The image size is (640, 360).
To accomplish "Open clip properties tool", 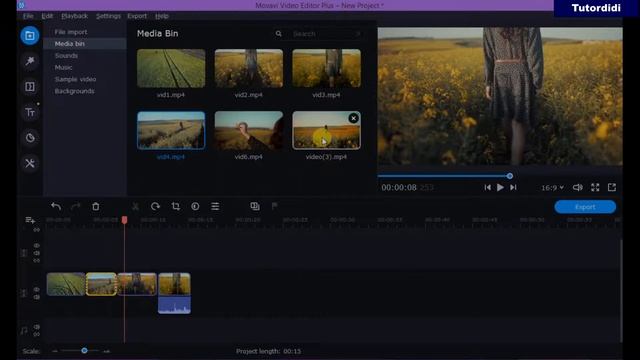I will coord(215,207).
